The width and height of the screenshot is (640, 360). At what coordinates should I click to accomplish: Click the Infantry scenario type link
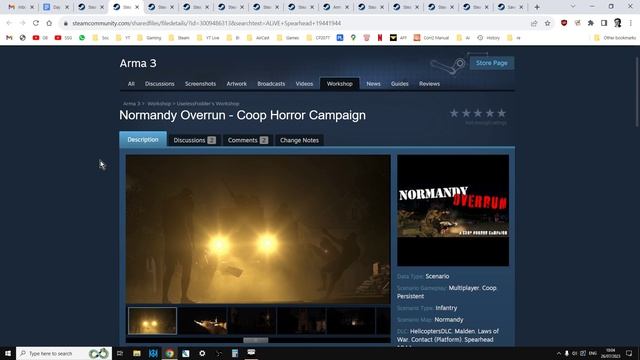click(446, 308)
